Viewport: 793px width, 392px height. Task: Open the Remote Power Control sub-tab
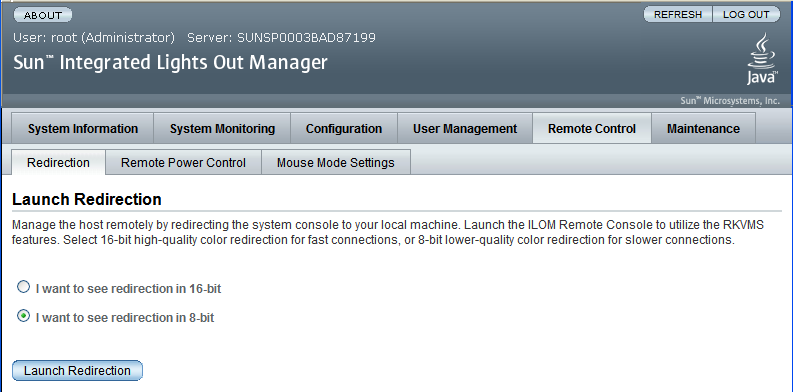tap(183, 163)
